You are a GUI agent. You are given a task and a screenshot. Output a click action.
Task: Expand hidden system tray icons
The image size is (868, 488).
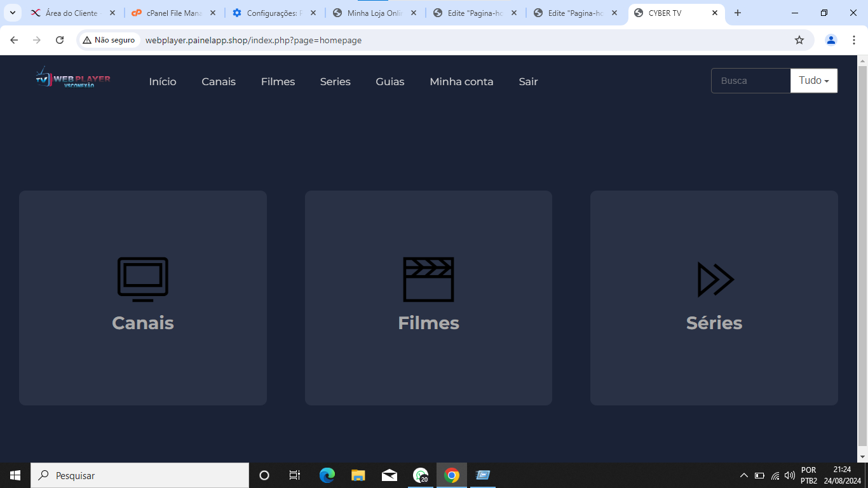pos(743,475)
